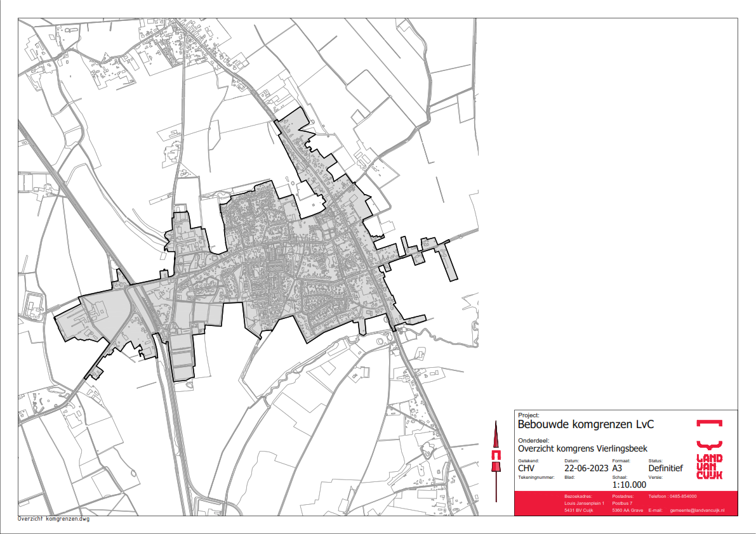Click the 5360 AA Grave postcode text
The width and height of the screenshot is (756, 534).
628,510
